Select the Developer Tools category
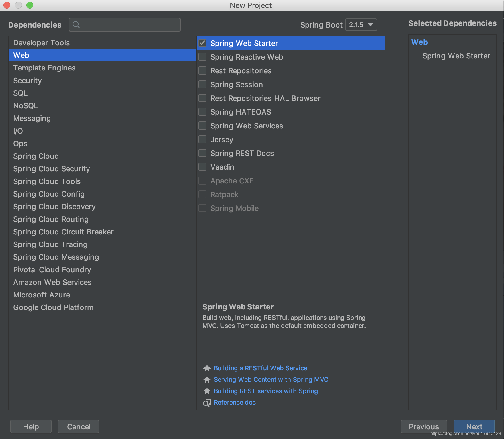Viewport: 504px width, 439px height. pyautogui.click(x=102, y=43)
